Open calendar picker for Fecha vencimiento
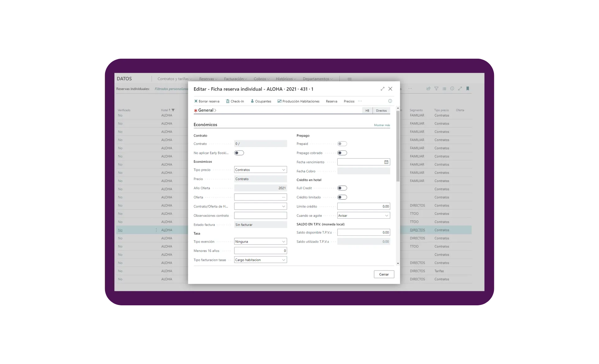The width and height of the screenshot is (599, 364). (x=386, y=162)
